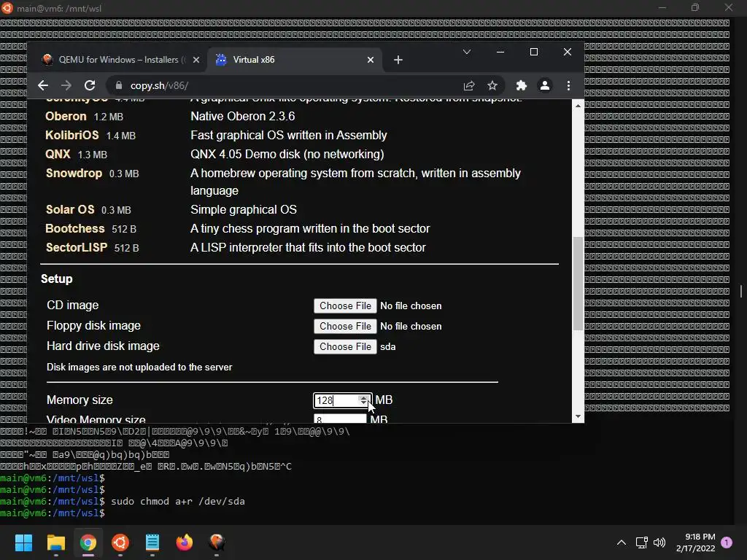Close the QEMU for Windows tab
Image resolution: width=747 pixels, height=560 pixels.
[x=196, y=60]
